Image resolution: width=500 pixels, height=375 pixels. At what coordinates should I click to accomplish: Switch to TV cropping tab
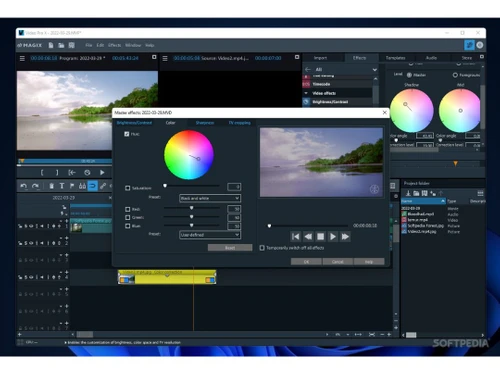tap(239, 123)
